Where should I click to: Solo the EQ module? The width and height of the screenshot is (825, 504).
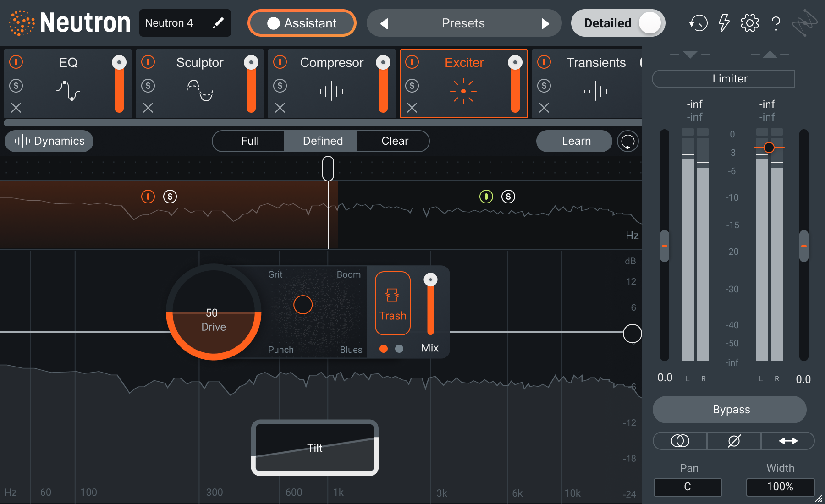[16, 86]
